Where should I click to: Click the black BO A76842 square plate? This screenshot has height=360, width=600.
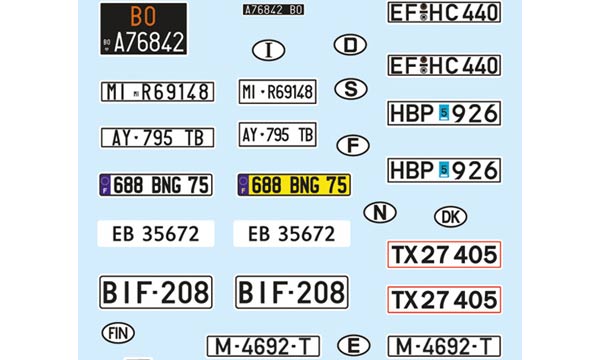coord(144,29)
